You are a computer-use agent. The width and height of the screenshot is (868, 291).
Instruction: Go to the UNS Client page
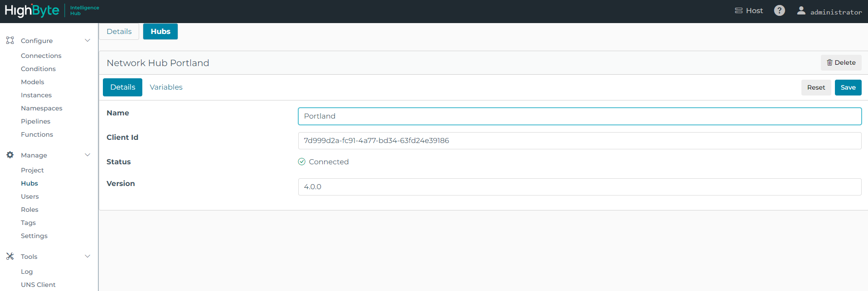38,285
